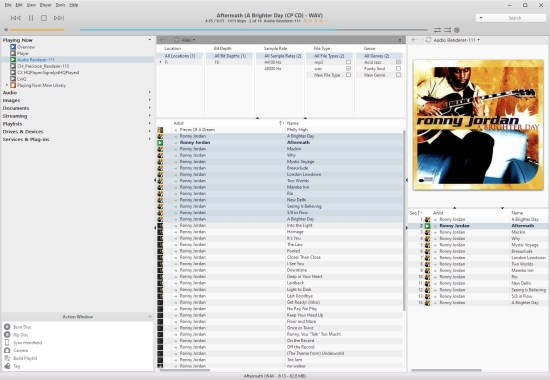Screen dimensions: 550x380
Task: Stop playback with the stop button
Action: tap(44, 18)
